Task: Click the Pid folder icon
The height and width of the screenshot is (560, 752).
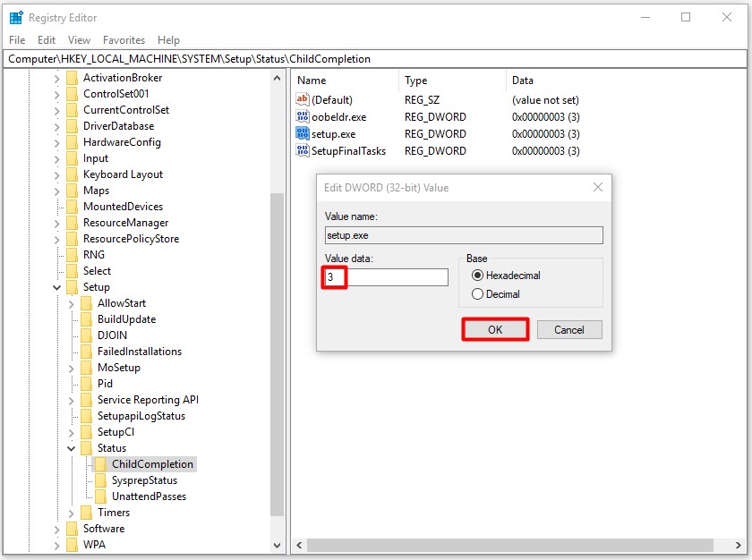Action: pos(86,384)
